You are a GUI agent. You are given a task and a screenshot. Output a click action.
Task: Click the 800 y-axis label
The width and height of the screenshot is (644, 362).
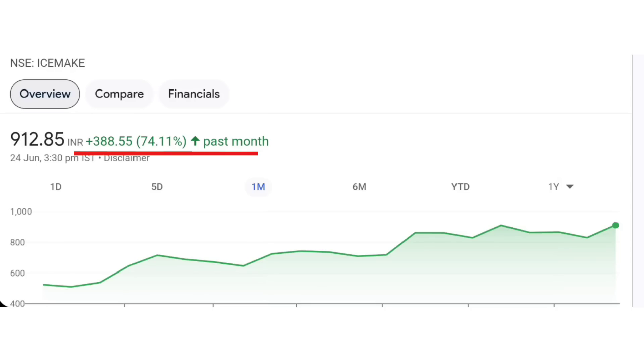pos(17,242)
